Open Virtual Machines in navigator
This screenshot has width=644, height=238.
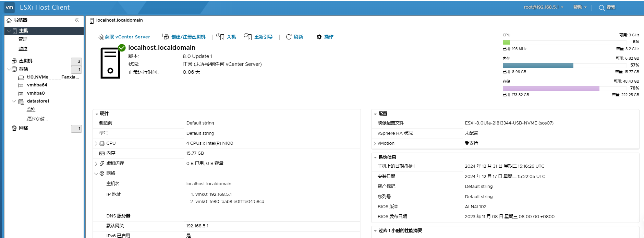tap(26, 61)
